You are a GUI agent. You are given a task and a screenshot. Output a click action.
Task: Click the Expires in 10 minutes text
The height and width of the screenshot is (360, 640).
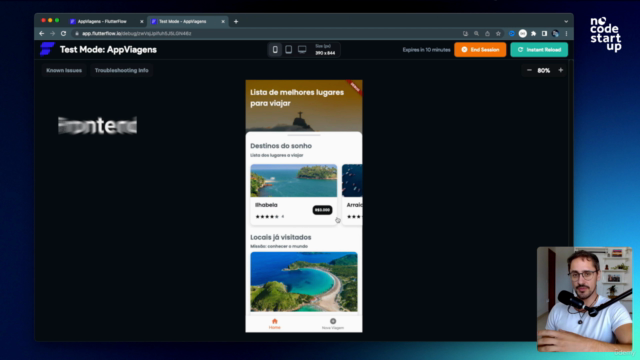click(426, 50)
